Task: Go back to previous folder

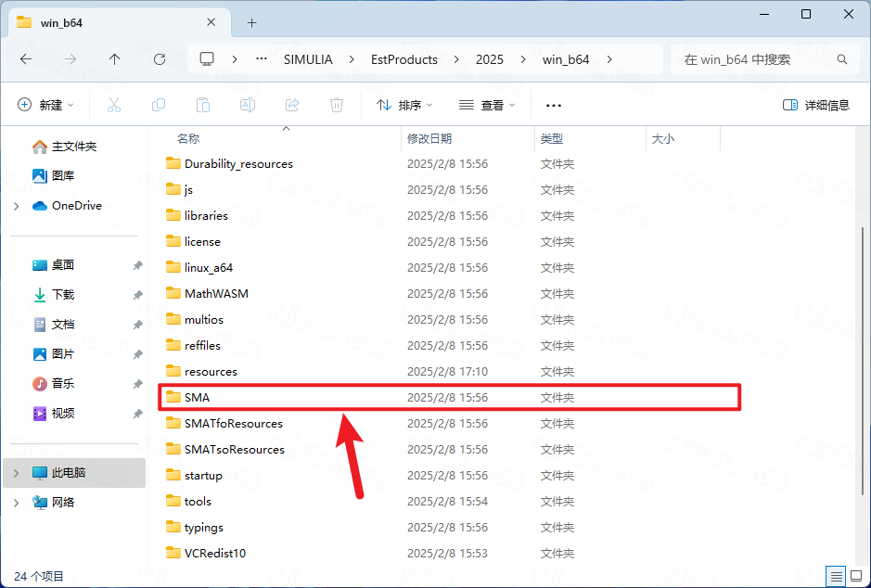Action: [26, 59]
